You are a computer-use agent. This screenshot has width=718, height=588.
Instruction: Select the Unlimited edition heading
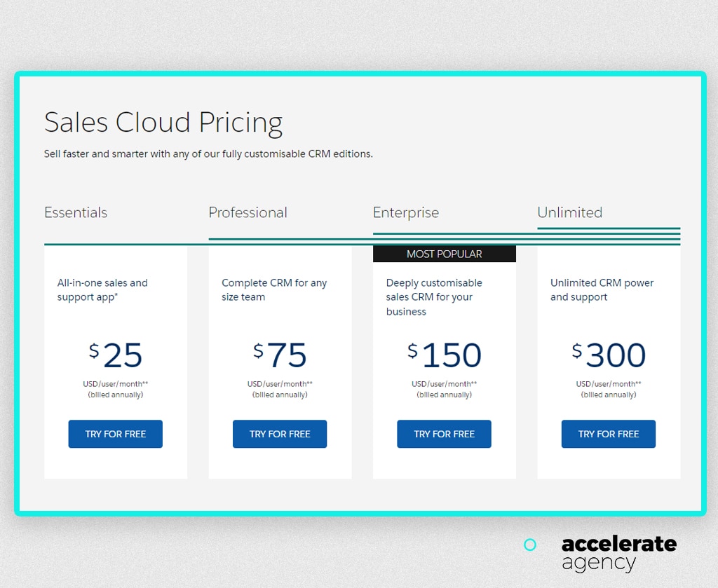[569, 212]
